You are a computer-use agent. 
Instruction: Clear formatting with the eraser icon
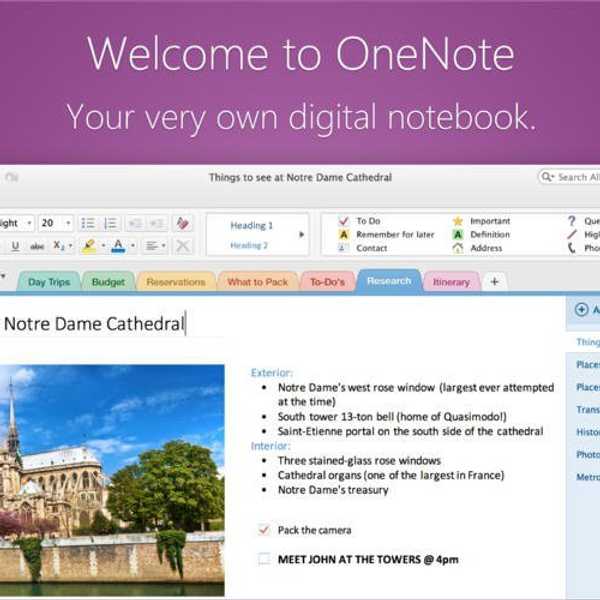[x=183, y=223]
